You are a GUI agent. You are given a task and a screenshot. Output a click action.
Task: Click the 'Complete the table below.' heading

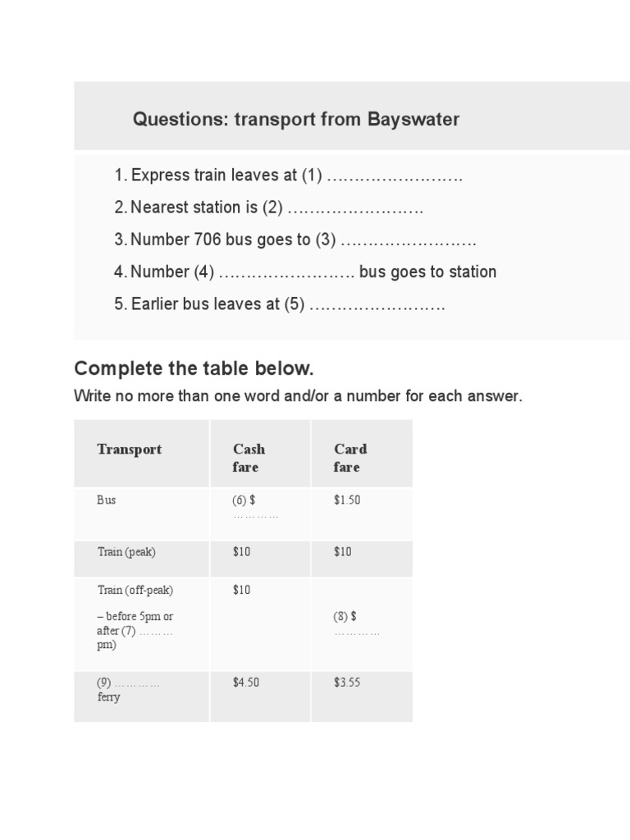[x=194, y=367]
